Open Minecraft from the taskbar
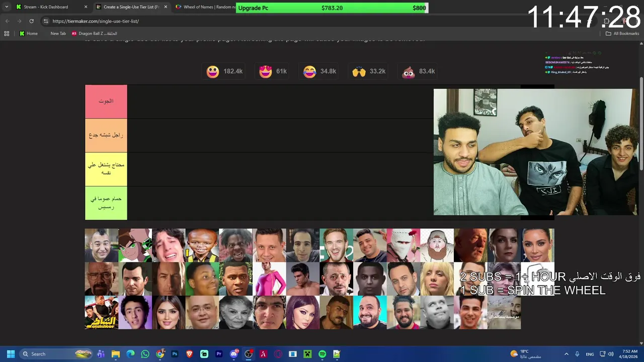 307,354
